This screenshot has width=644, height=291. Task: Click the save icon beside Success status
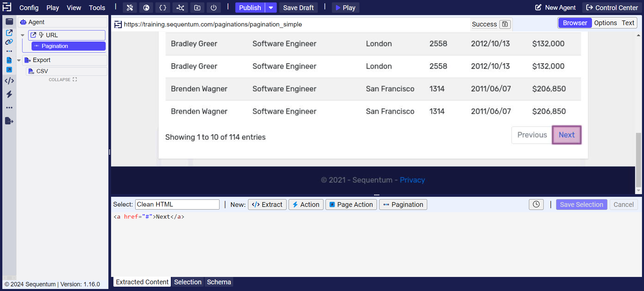[x=505, y=24]
